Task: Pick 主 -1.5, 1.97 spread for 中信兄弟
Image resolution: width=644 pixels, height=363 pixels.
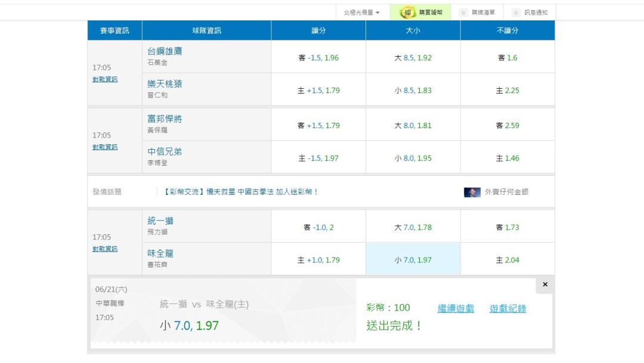Action: coord(318,158)
